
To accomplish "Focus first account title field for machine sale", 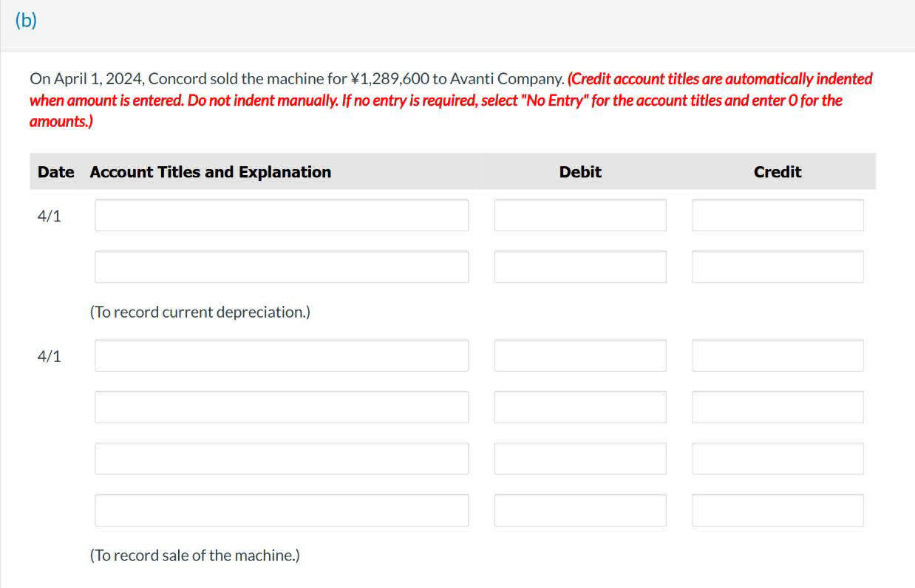I will click(x=281, y=355).
